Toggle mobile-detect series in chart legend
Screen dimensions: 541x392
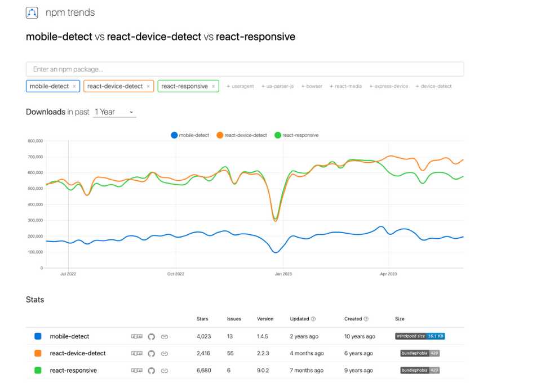[190, 135]
